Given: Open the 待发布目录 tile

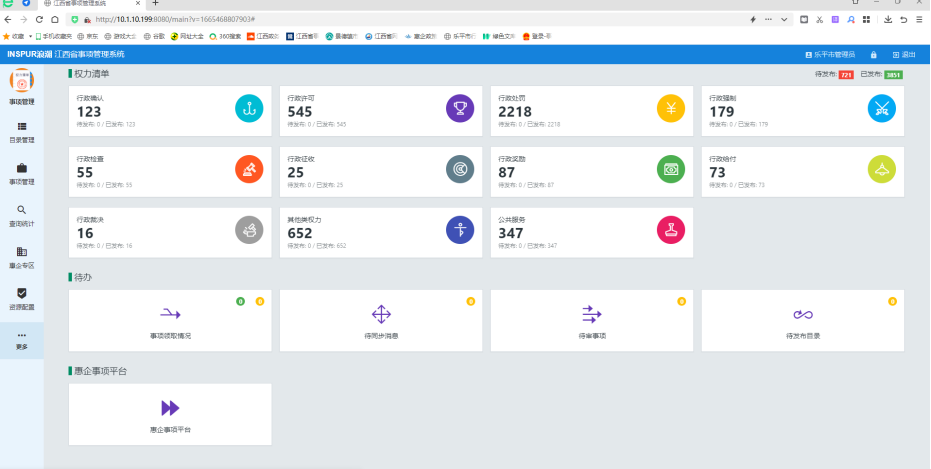Looking at the screenshot, I should (803, 321).
